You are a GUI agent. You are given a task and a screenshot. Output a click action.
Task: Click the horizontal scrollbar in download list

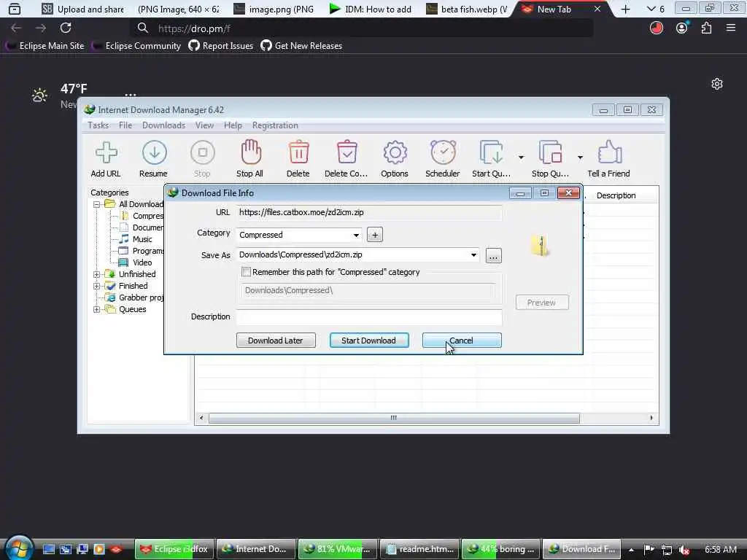394,418
